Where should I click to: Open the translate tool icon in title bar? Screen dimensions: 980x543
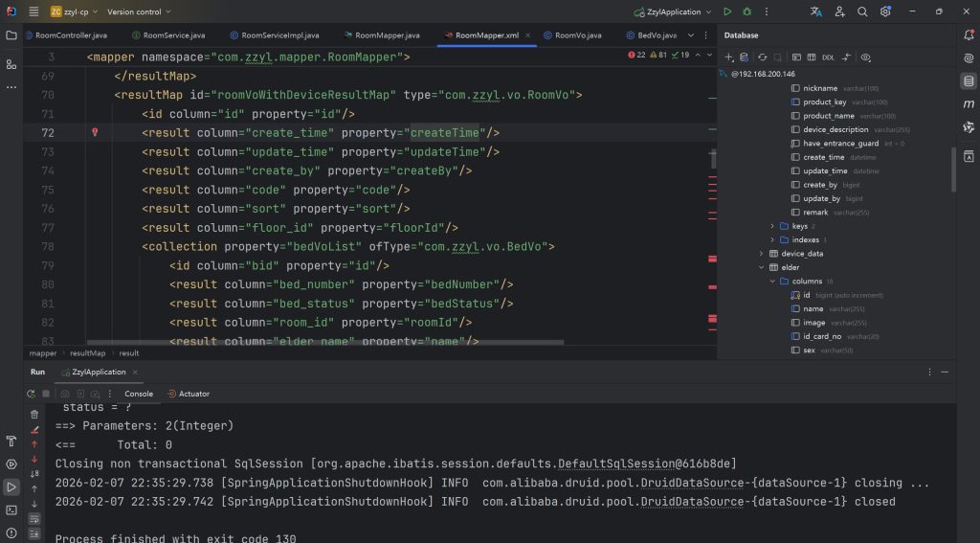click(x=816, y=11)
